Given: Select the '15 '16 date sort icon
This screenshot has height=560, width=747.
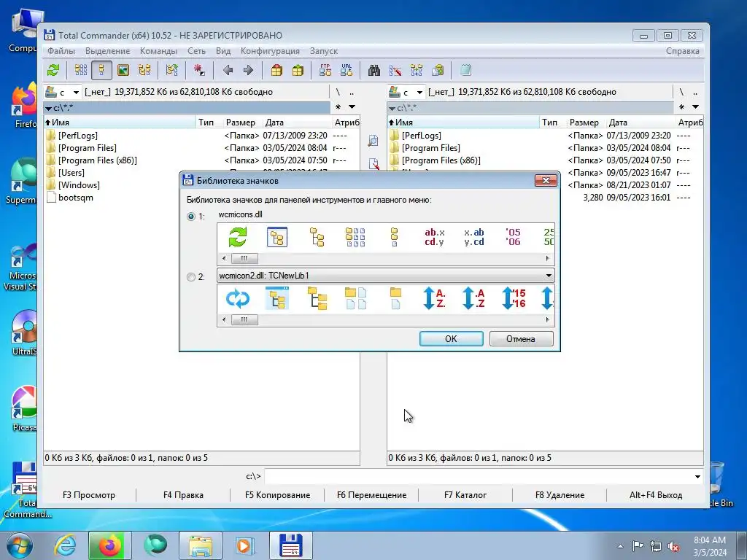Looking at the screenshot, I should click(514, 298).
